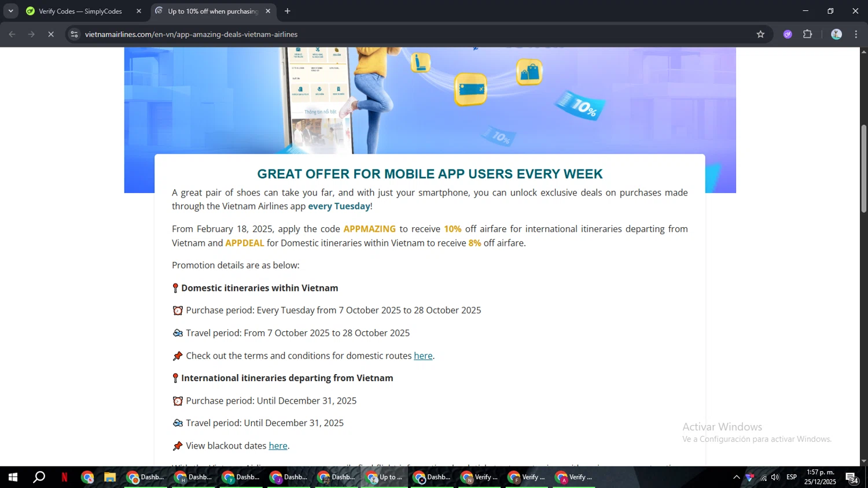Viewport: 868px width, 488px height.
Task: Click the 'every Tuesday' highlighted text
Action: pyautogui.click(x=339, y=206)
